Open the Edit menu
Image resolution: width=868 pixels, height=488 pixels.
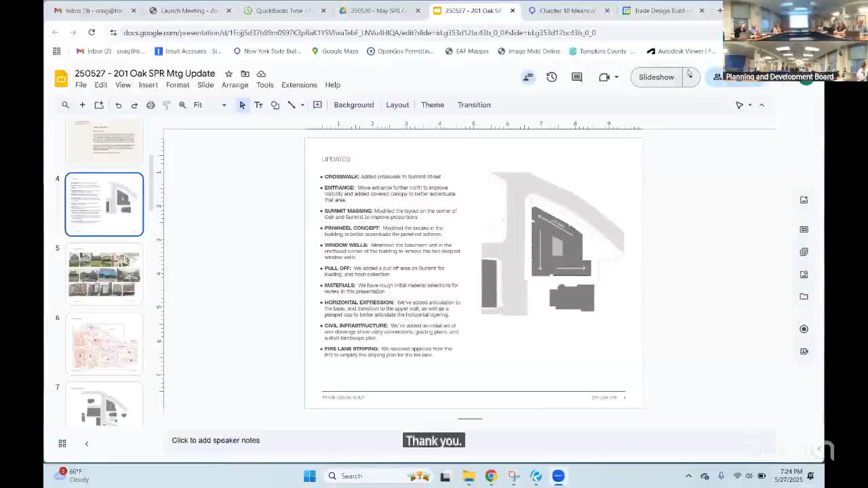click(x=100, y=85)
